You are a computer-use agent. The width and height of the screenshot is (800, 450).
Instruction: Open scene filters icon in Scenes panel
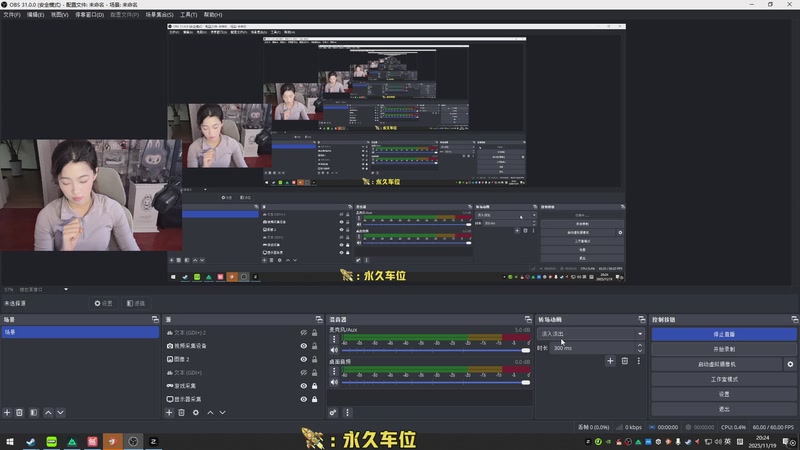pos(34,412)
